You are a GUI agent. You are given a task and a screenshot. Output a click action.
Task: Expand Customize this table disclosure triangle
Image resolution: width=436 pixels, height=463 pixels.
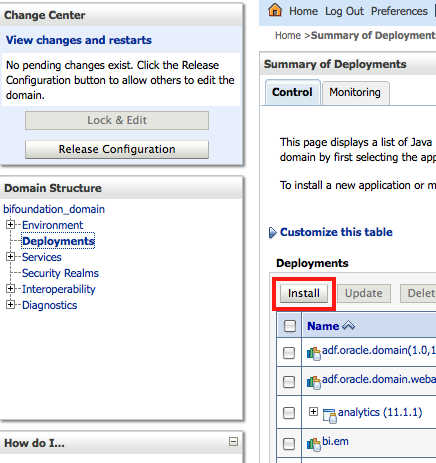(273, 233)
